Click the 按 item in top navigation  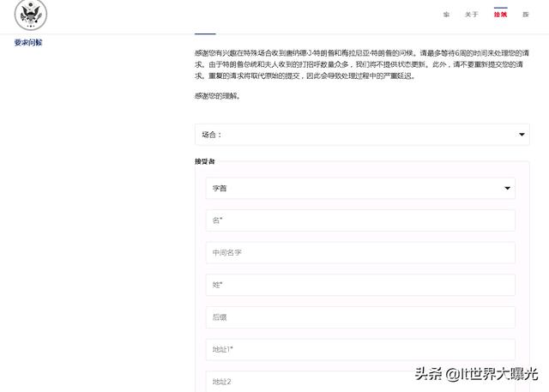(526, 15)
